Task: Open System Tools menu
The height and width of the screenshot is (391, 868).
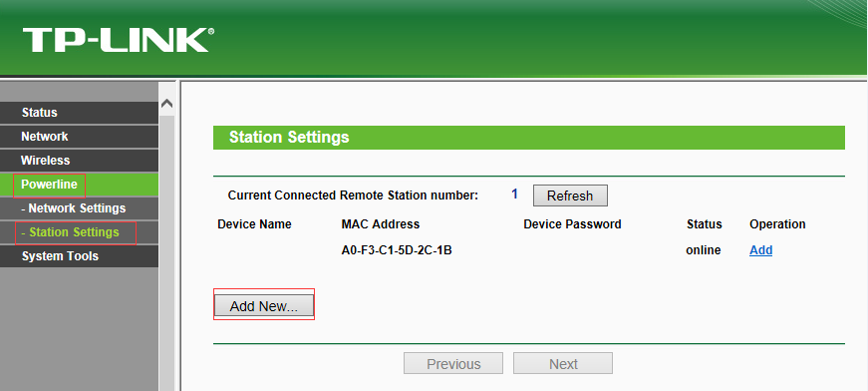Action: (x=79, y=256)
